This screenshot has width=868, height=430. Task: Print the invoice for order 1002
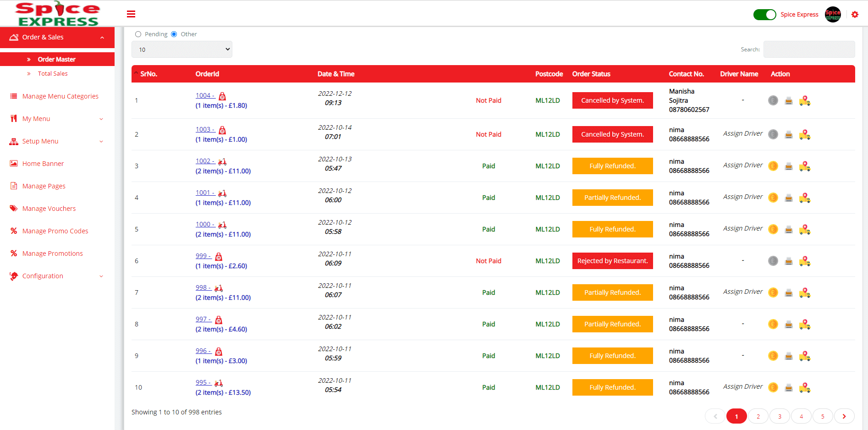[x=789, y=166]
